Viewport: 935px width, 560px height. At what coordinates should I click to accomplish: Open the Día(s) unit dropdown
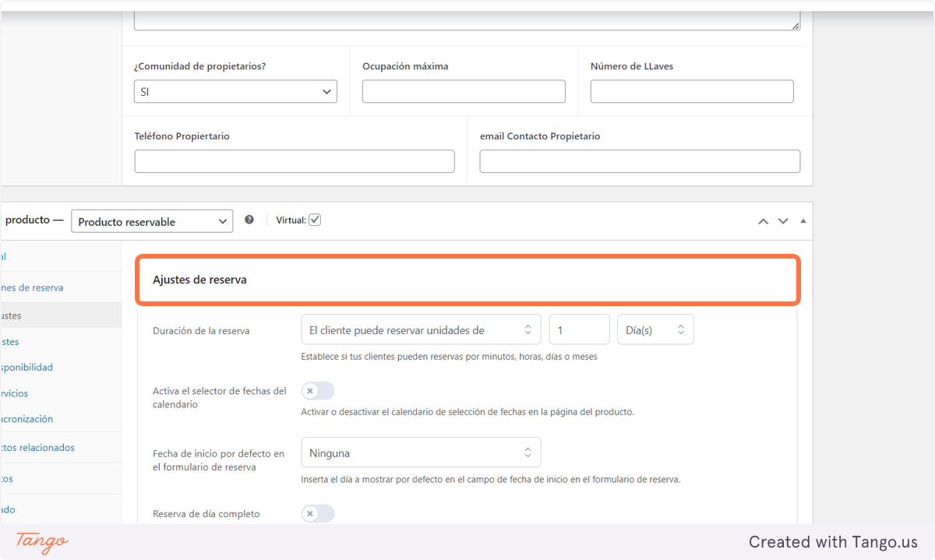point(655,330)
